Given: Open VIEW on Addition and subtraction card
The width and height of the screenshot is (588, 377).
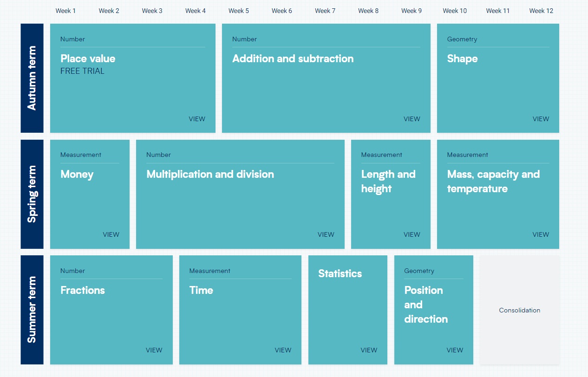Looking at the screenshot, I should (x=412, y=119).
